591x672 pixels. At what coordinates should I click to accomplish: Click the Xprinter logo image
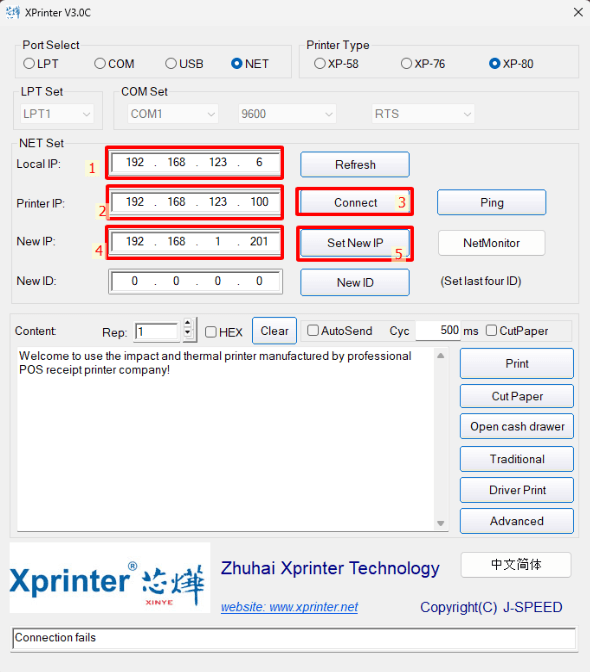pyautogui.click(x=110, y=578)
